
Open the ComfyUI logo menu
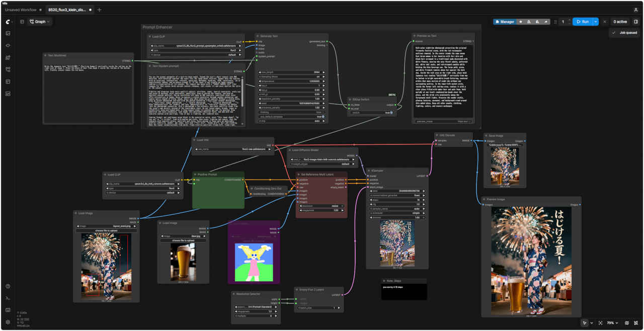click(x=8, y=22)
